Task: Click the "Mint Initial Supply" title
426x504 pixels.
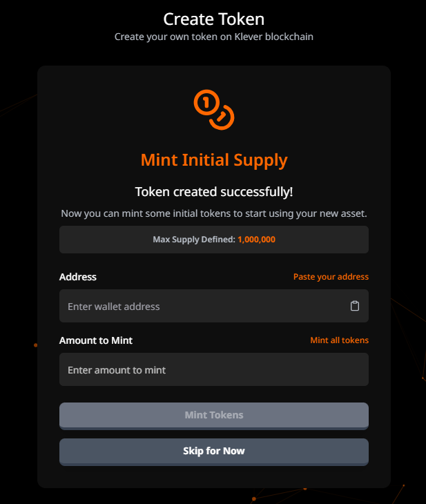Action: (x=213, y=160)
